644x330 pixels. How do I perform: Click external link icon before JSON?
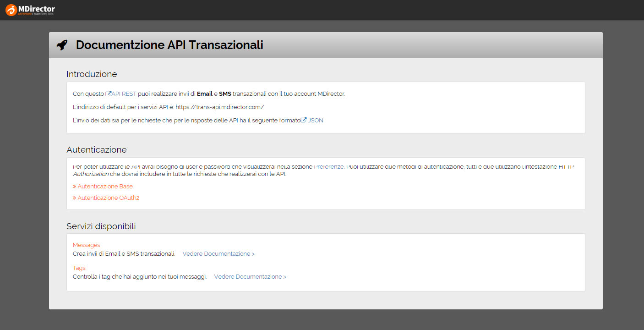pyautogui.click(x=304, y=121)
